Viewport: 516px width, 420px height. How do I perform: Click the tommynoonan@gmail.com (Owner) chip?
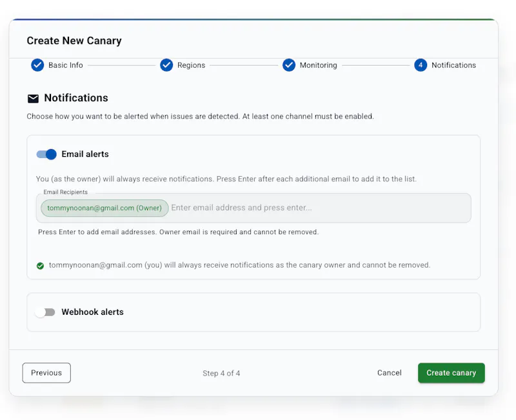pos(104,208)
